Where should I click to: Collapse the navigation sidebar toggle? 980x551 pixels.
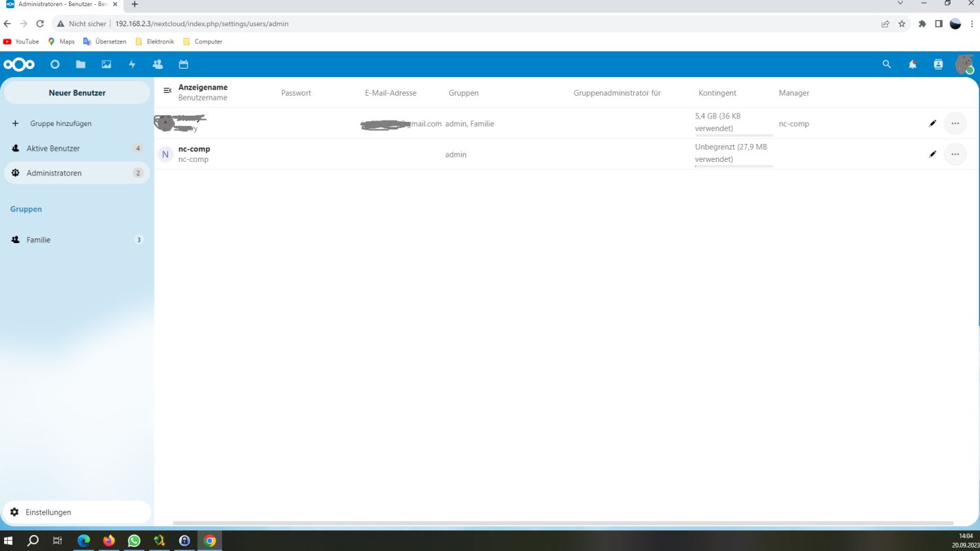(167, 91)
